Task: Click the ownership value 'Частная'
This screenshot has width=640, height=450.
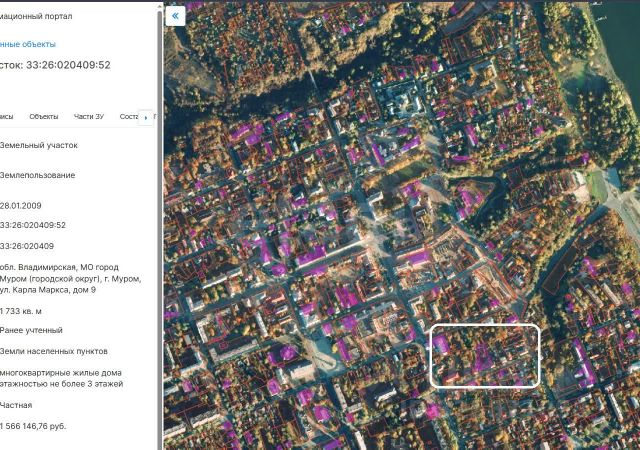Action: coord(16,405)
